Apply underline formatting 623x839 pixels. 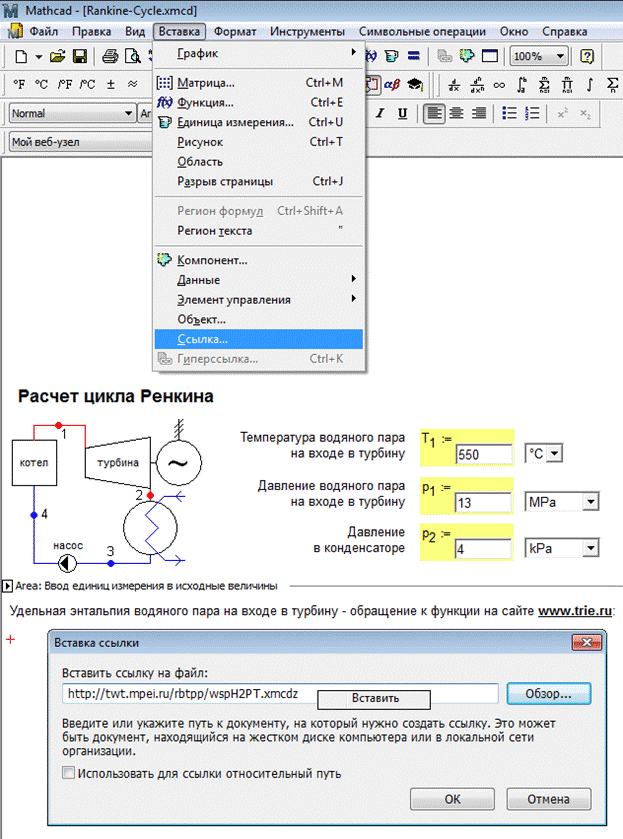(x=402, y=113)
